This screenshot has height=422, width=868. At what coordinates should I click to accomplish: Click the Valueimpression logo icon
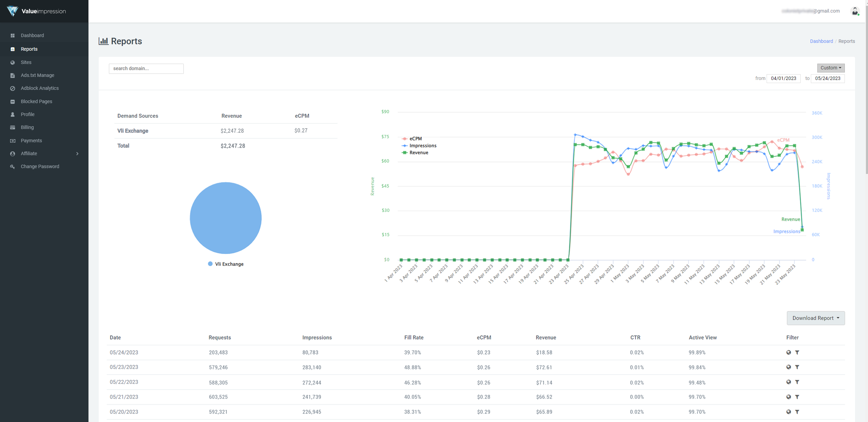[12, 11]
